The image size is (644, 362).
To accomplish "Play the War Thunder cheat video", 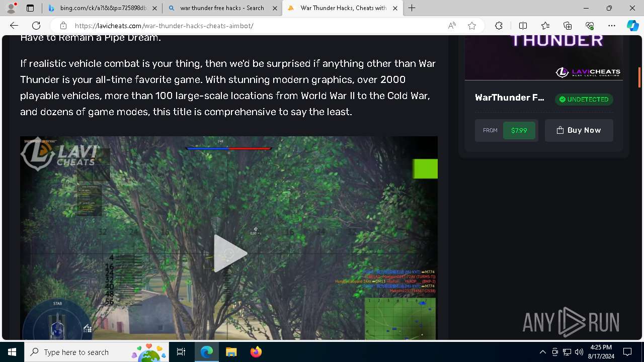I will (229, 253).
